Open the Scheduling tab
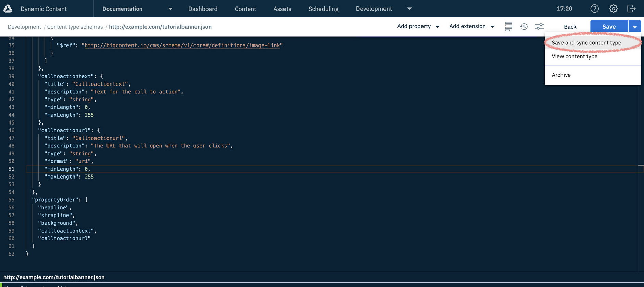The height and width of the screenshot is (287, 644). [323, 9]
